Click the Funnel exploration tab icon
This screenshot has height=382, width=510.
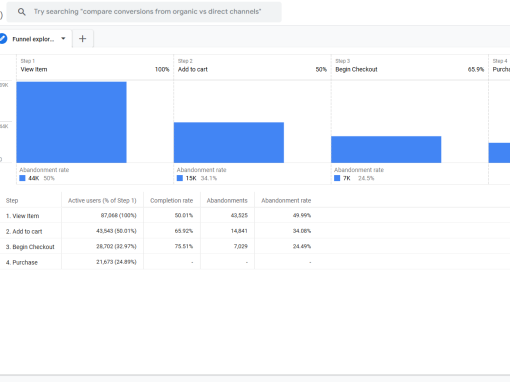coord(3,39)
